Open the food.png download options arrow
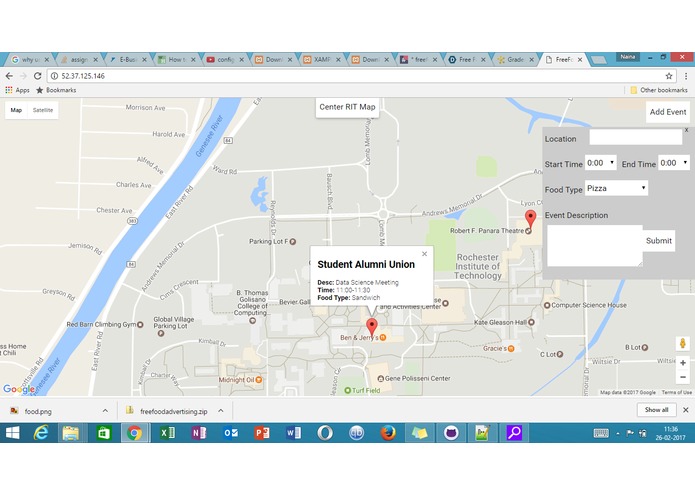Image resolution: width=695 pixels, height=494 pixels. click(105, 411)
